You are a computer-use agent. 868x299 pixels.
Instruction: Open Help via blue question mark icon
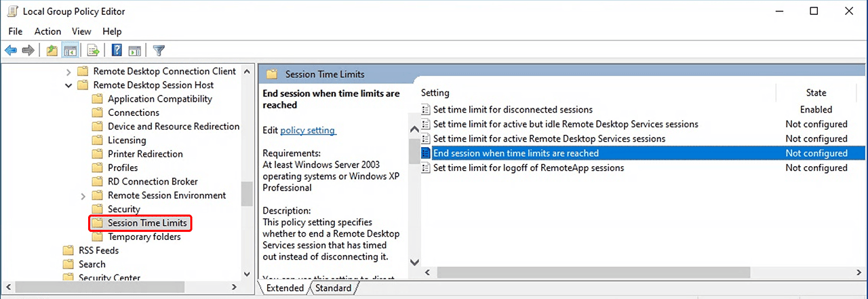point(117,50)
